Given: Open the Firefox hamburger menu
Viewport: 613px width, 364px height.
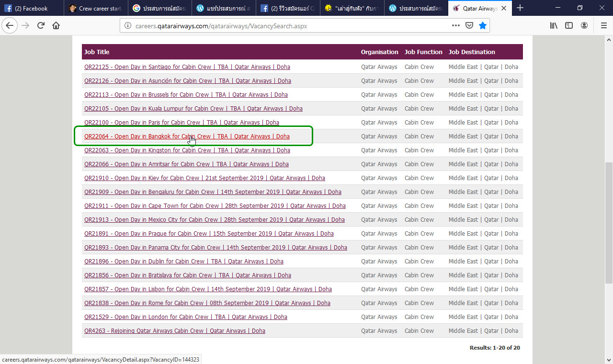Looking at the screenshot, I should (603, 26).
